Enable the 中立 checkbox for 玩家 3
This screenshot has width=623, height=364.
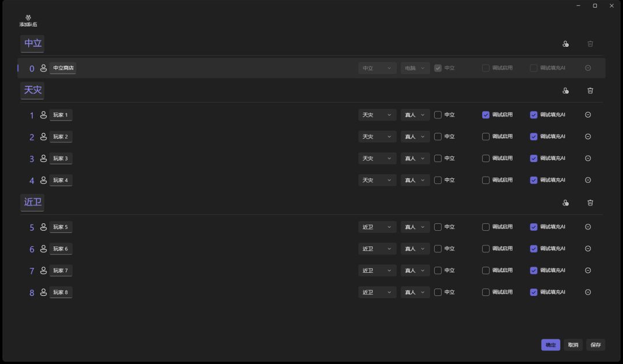(x=438, y=159)
